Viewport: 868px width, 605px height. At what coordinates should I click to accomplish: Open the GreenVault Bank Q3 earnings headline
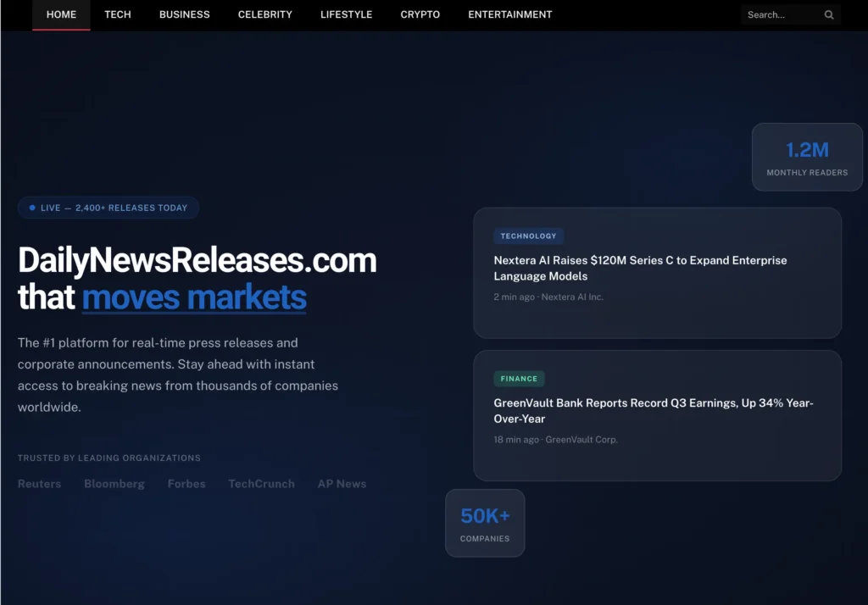pos(654,411)
